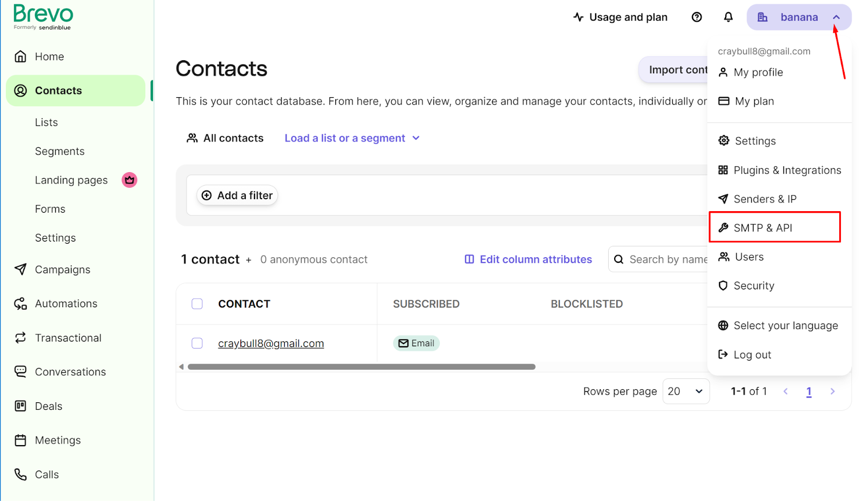
Task: Click the Edit column attributes icon
Action: [x=469, y=259]
